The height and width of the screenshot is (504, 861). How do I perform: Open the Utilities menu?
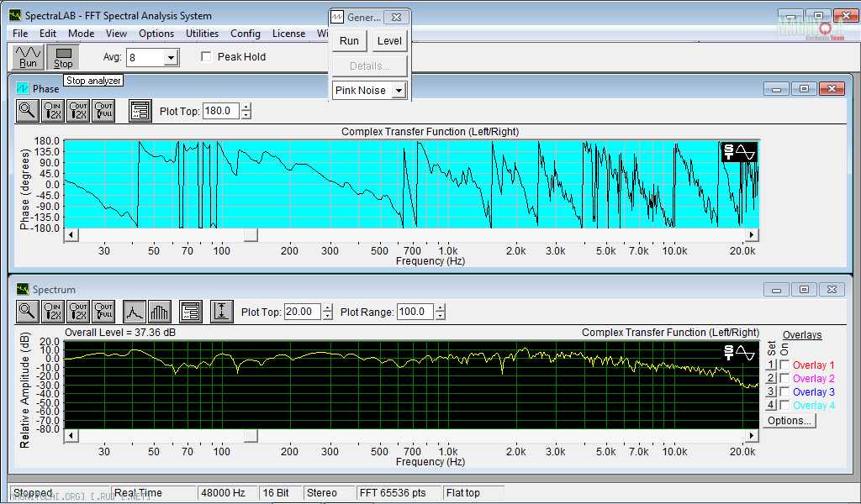coord(202,34)
